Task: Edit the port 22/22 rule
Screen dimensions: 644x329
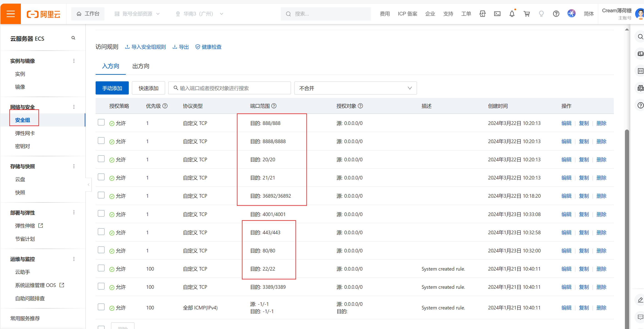Action: [566, 269]
